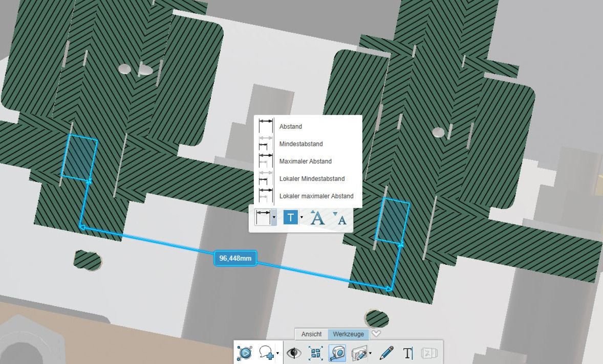Toggle the tape measure tool

tap(338, 353)
